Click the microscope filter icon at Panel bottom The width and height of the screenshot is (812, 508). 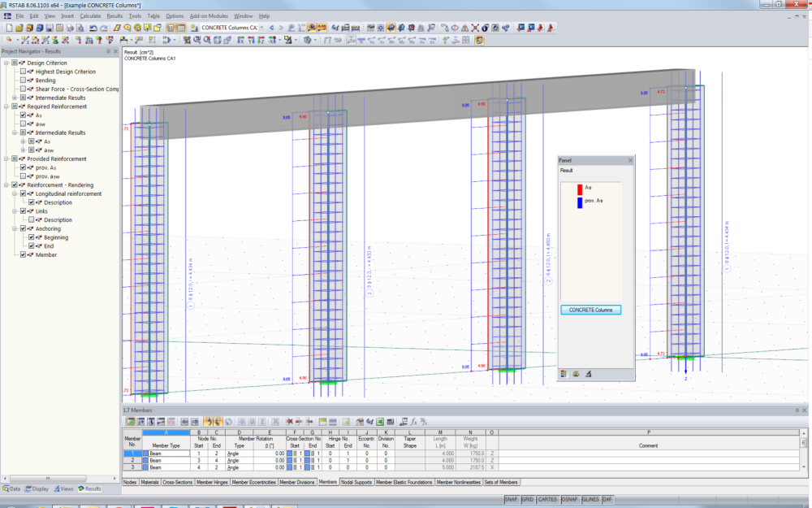point(588,374)
